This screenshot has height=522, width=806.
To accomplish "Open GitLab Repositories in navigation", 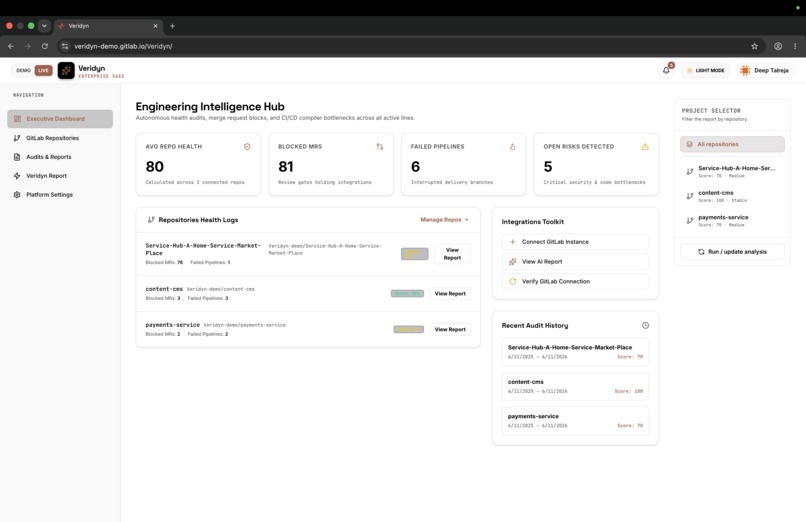I will coord(60,138).
